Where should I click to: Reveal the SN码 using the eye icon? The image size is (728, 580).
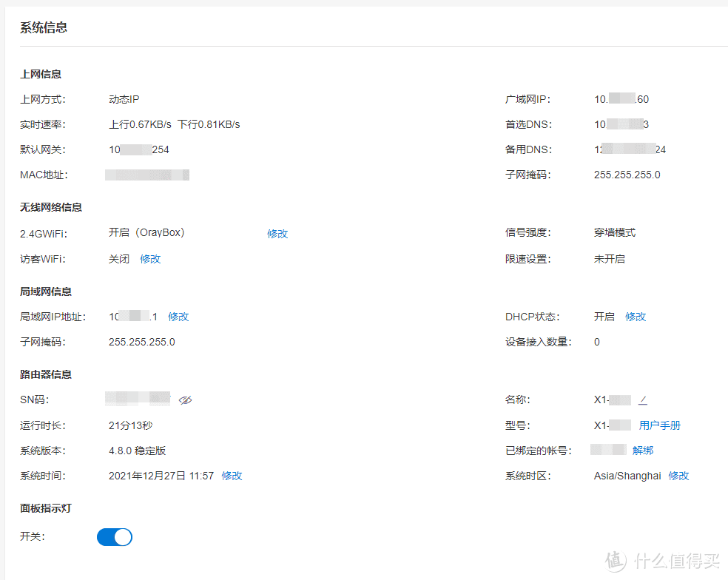(186, 400)
